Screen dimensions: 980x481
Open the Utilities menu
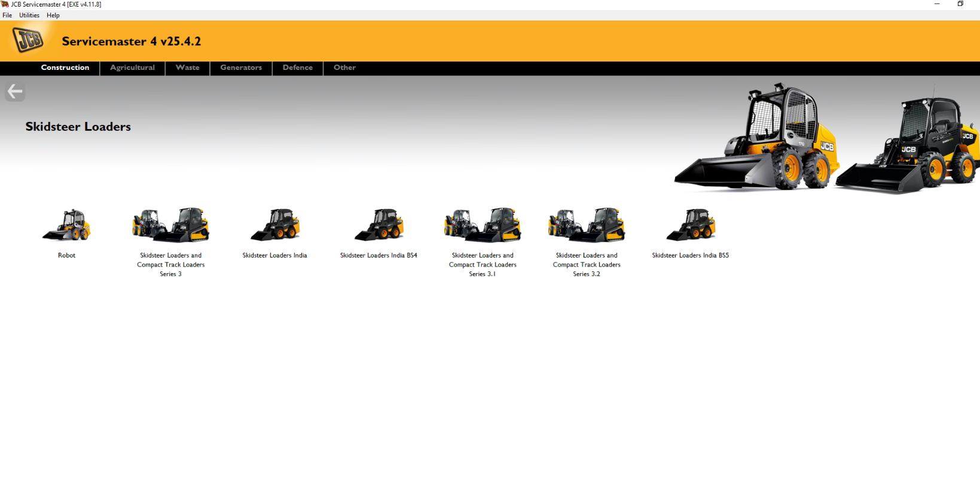coord(29,16)
